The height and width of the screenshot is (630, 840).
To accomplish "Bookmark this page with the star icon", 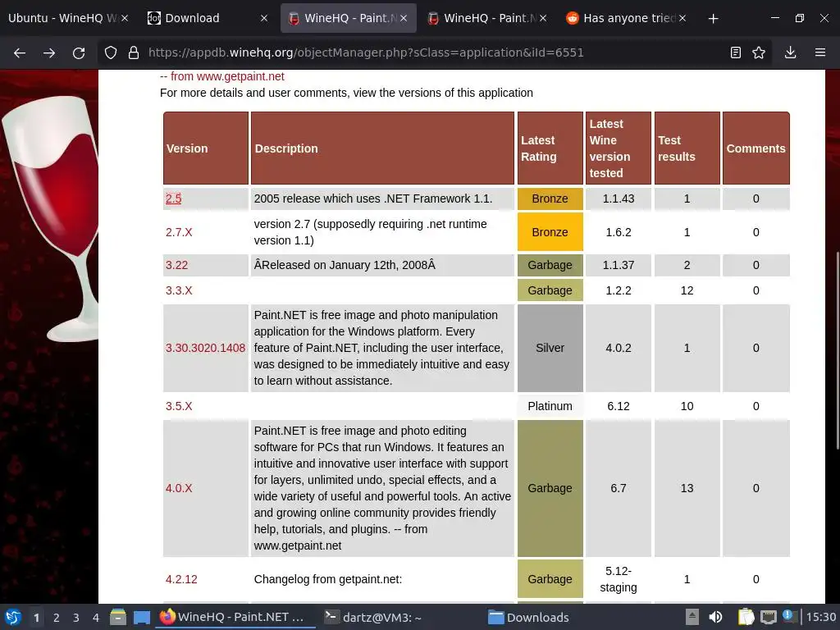I will click(759, 52).
